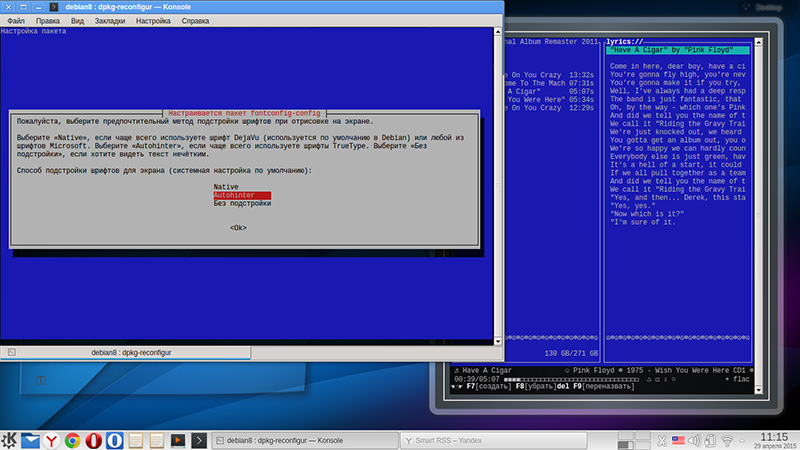The width and height of the screenshot is (800, 450).
Task: Select the "You Were Here" 05:34s track
Action: [549, 99]
